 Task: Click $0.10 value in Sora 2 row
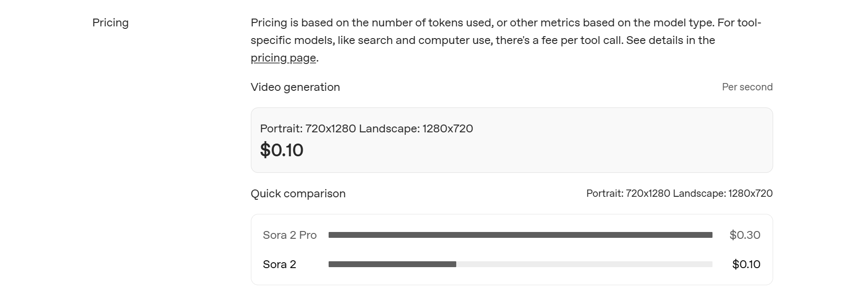click(x=746, y=265)
